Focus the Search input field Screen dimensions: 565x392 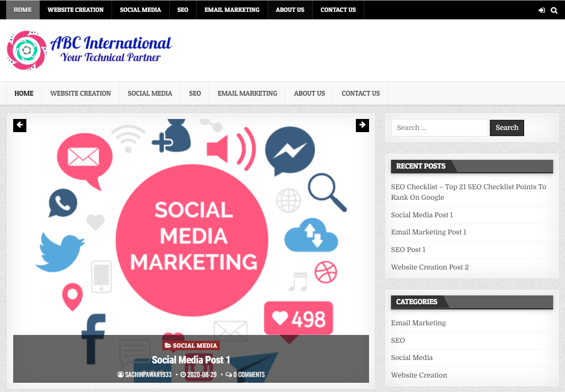439,128
